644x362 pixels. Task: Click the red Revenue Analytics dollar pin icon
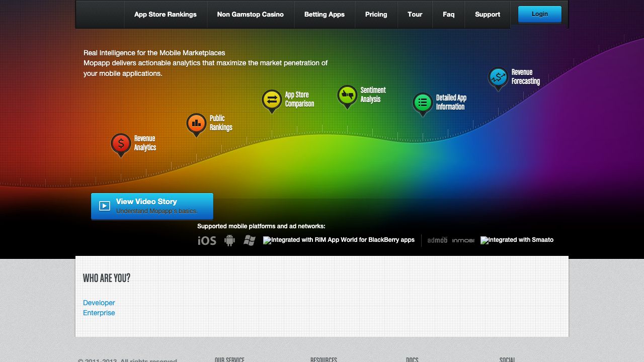coord(121,144)
